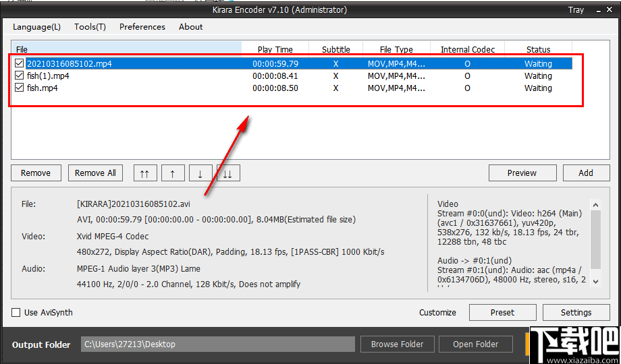621x364 pixels.
Task: Uncheck the fish(1).mp4 file checkbox
Action: coord(19,75)
